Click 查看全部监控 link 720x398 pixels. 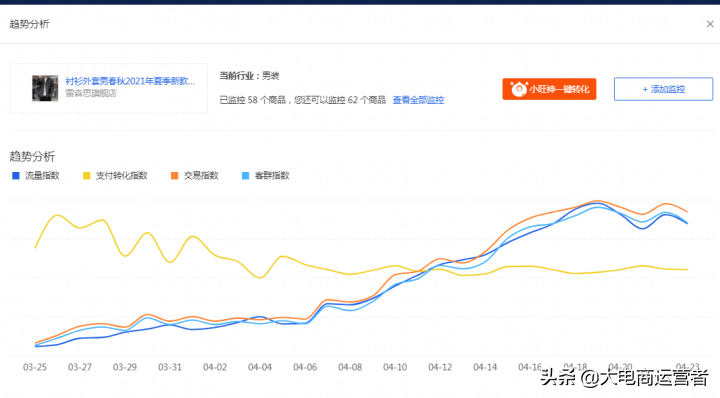click(418, 100)
